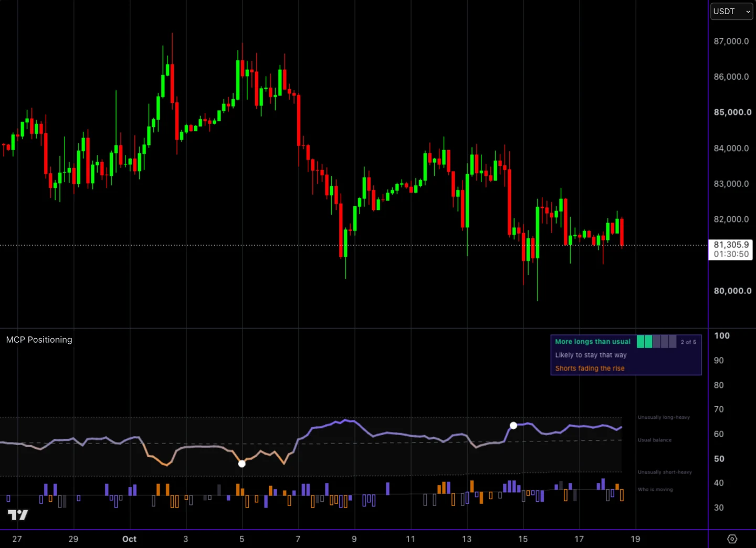Click the date 19 on time axis
Viewport: 756px width, 548px height.
point(635,539)
